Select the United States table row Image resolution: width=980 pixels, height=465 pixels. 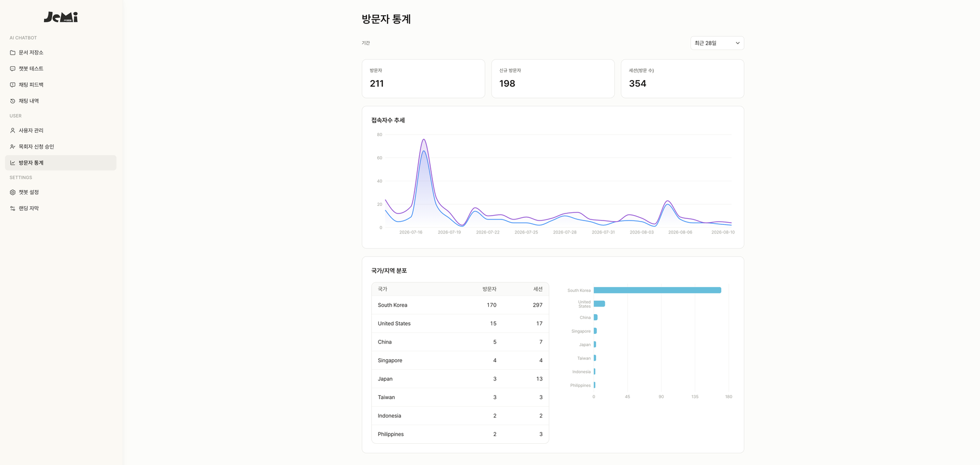[x=460, y=323]
